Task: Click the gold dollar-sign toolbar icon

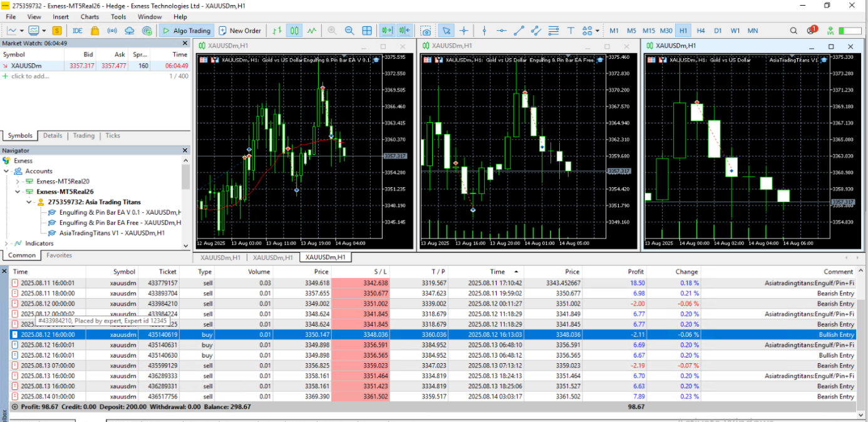Action: point(57,30)
